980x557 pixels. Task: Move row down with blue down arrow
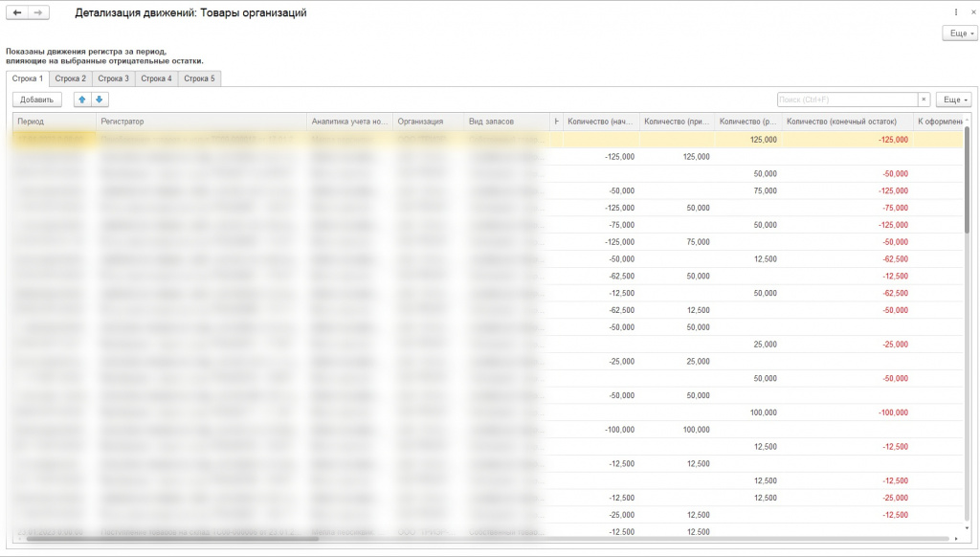[100, 100]
